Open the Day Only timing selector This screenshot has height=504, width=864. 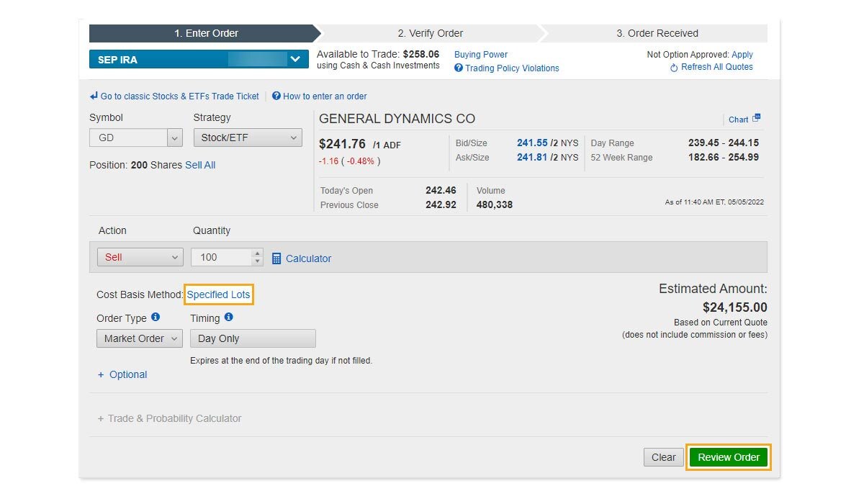[253, 338]
